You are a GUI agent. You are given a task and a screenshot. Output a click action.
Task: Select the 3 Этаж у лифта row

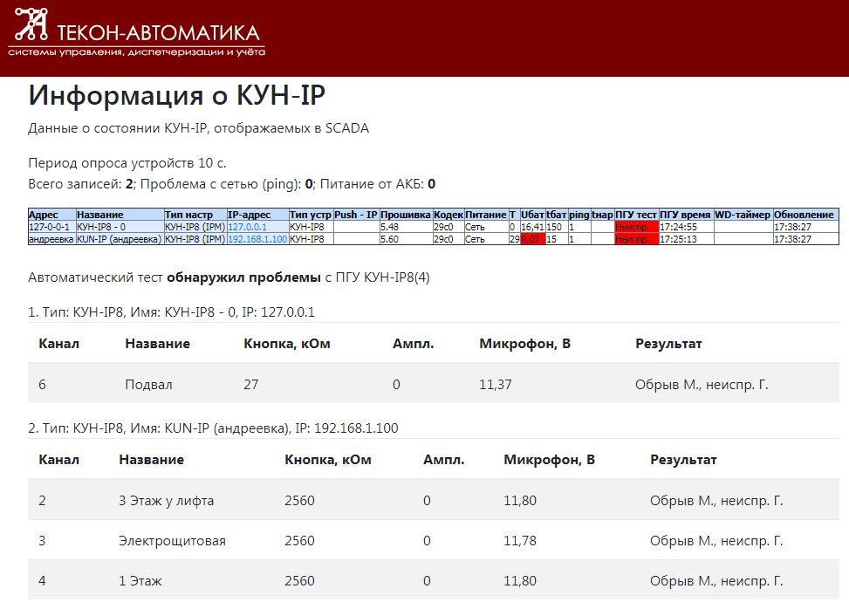pos(166,501)
